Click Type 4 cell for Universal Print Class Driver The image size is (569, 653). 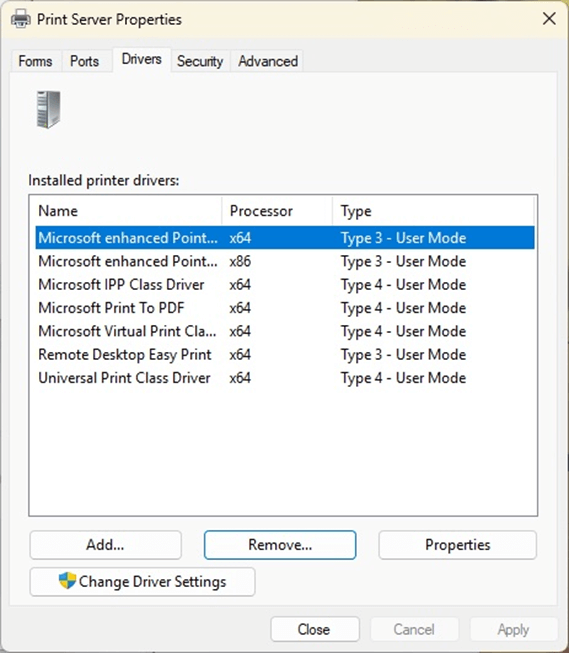(x=403, y=378)
